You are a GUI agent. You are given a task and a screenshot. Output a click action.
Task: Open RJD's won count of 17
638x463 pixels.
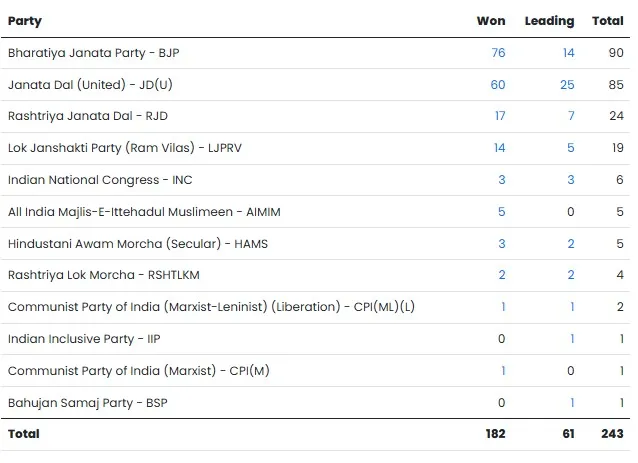tap(499, 116)
